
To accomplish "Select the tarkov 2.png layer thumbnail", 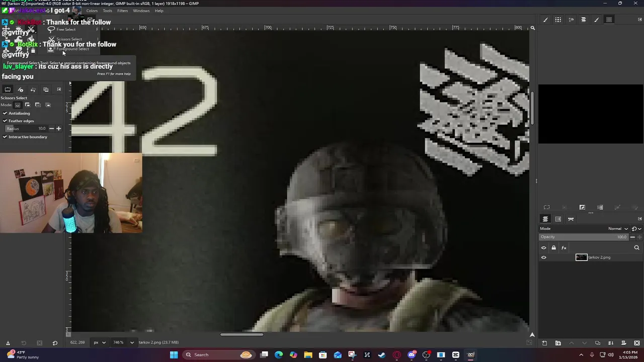I will 581,257.
